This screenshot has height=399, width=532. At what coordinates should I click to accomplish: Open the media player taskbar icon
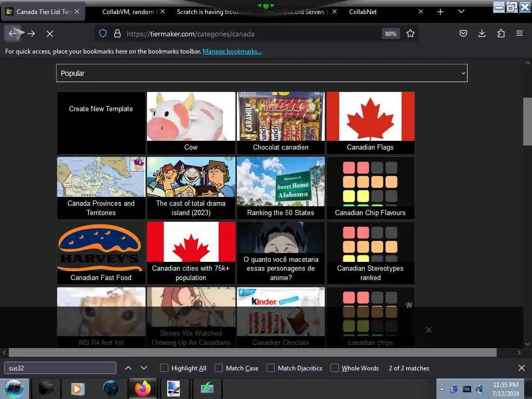(77, 389)
